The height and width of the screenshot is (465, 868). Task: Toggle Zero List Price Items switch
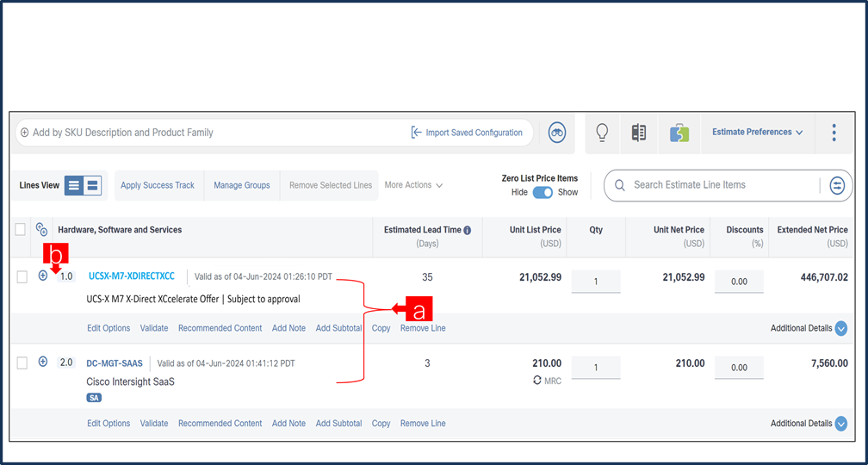[x=542, y=193]
